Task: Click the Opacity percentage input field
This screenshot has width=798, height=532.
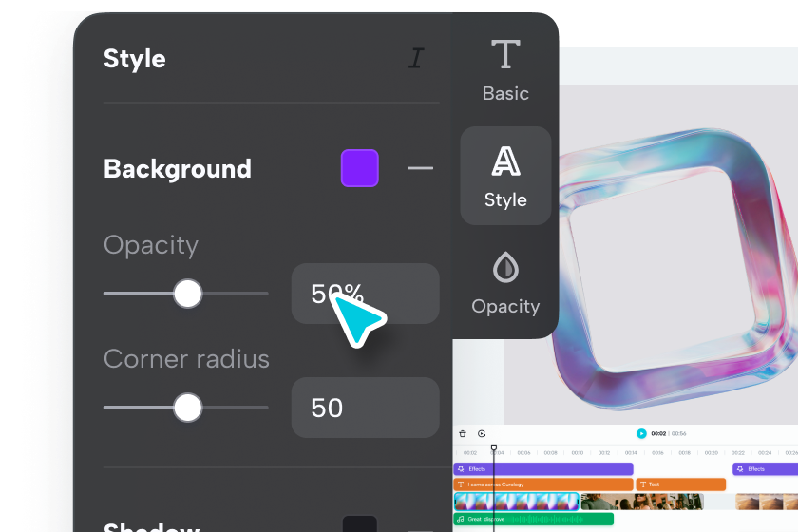Action: (x=365, y=294)
